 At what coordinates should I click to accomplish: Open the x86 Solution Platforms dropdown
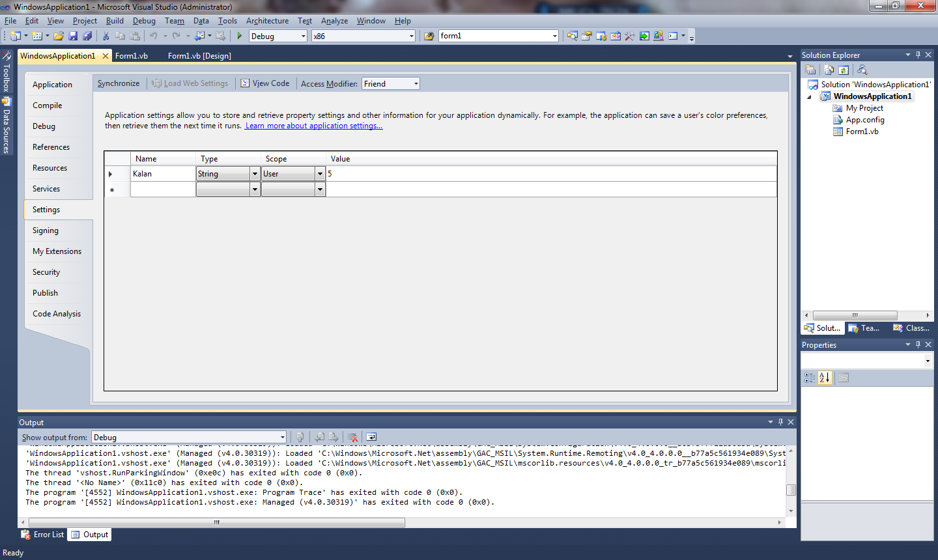pos(411,36)
